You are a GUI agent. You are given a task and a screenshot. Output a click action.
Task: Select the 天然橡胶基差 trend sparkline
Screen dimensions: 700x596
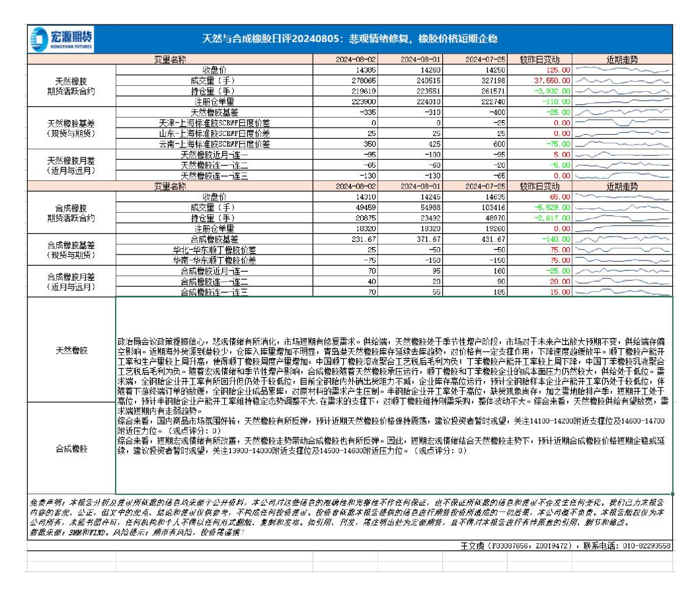(x=621, y=112)
